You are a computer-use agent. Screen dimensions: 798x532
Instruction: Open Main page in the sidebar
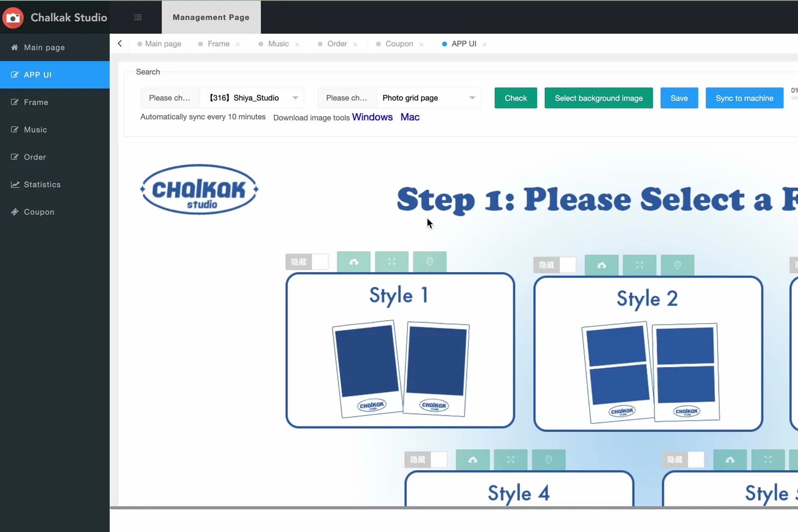click(x=55, y=47)
